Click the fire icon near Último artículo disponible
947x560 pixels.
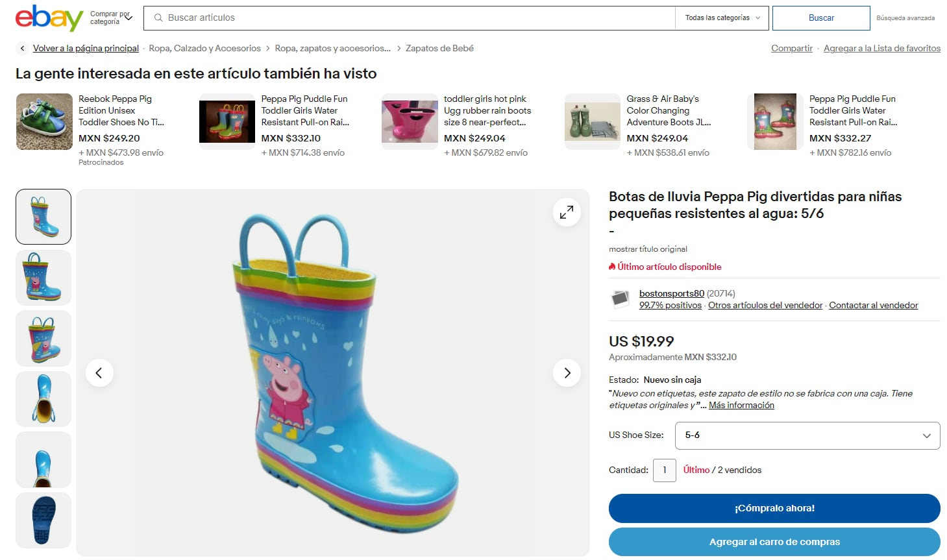click(611, 266)
